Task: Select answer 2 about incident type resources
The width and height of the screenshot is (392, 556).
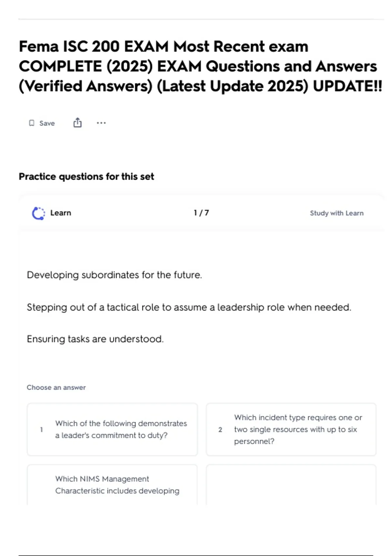Action: click(x=291, y=429)
